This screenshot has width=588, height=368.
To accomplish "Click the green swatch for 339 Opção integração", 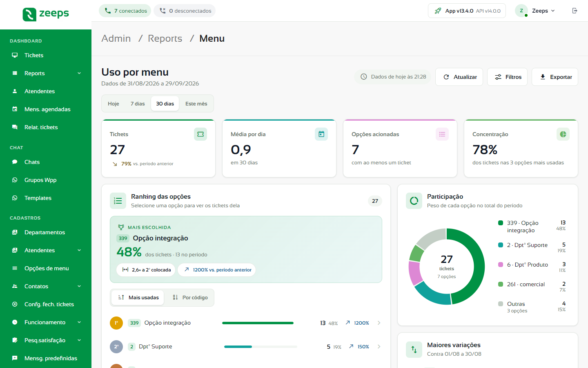I will tap(501, 223).
